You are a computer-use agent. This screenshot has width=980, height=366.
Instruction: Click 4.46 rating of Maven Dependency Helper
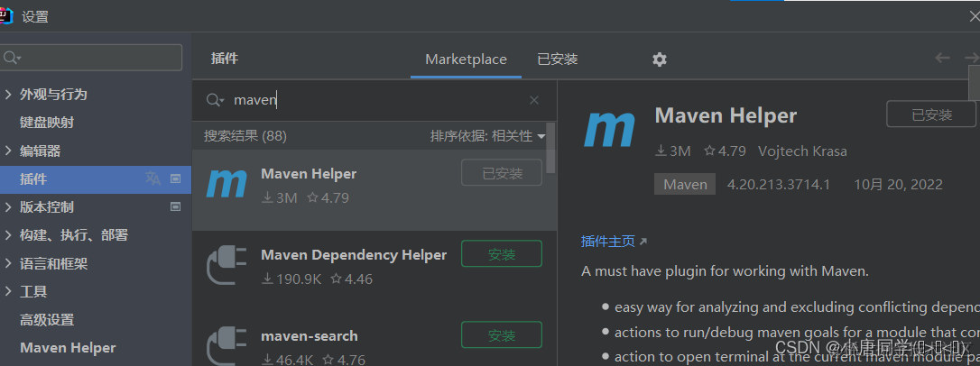tap(351, 279)
